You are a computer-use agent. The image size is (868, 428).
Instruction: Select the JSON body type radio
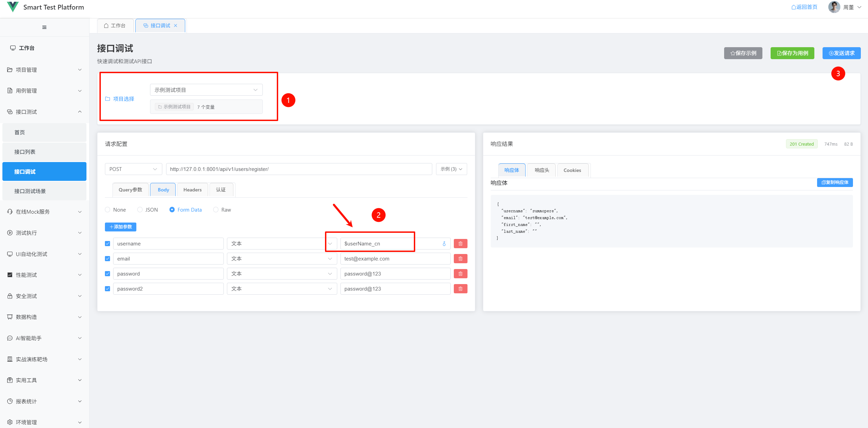pos(140,210)
